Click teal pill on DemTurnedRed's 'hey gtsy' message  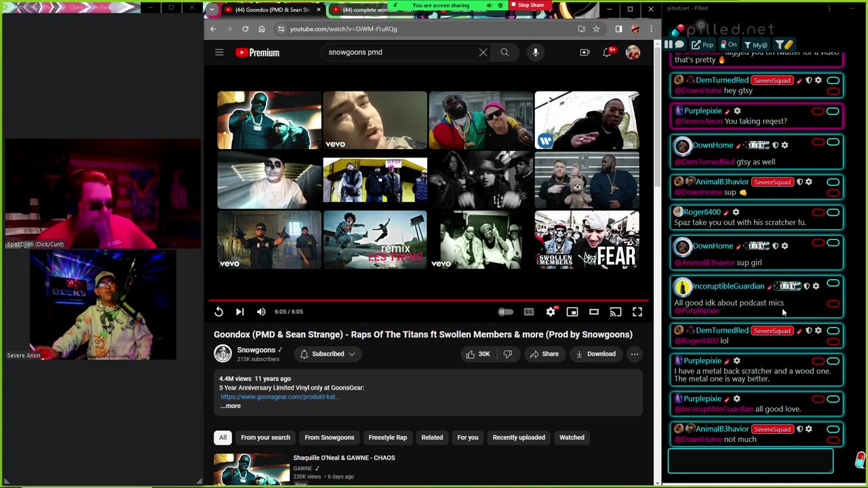833,81
